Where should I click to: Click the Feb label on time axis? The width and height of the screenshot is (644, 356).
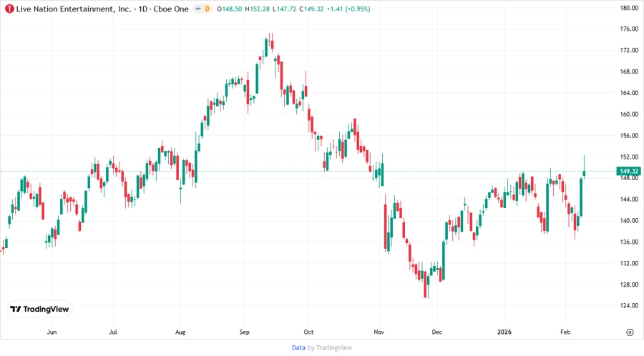[x=565, y=332]
